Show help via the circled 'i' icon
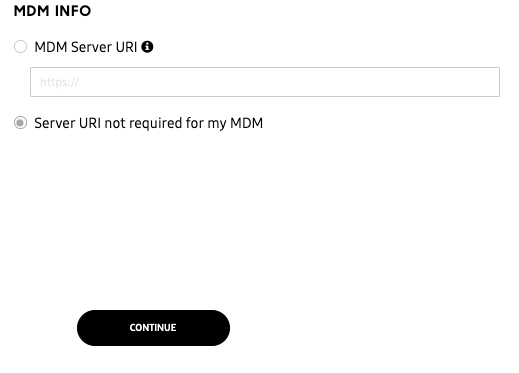Image resolution: width=519 pixels, height=373 pixels. (147, 47)
